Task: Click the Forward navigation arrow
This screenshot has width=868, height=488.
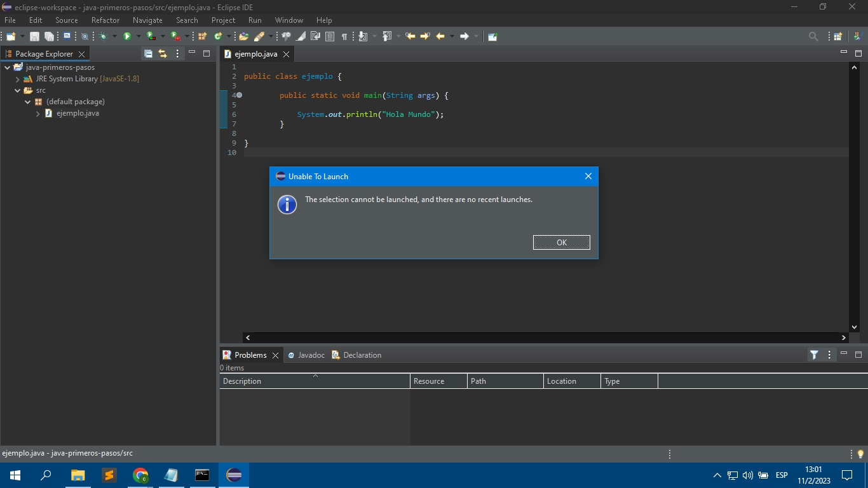Action: (x=465, y=36)
